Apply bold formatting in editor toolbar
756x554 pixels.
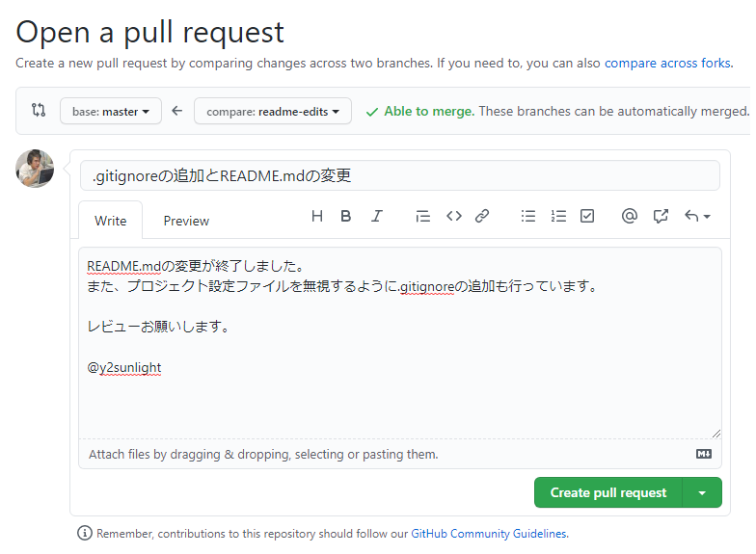[x=346, y=217]
